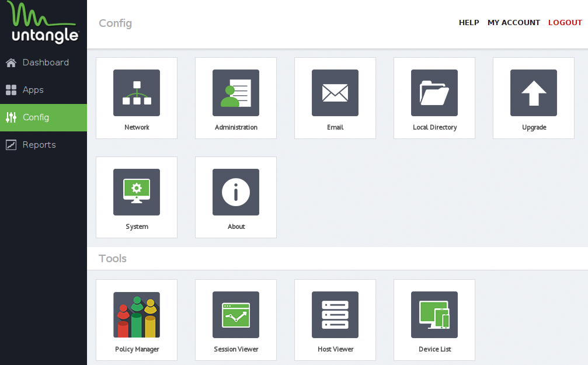Launch the Policy Manager tool

(137, 320)
